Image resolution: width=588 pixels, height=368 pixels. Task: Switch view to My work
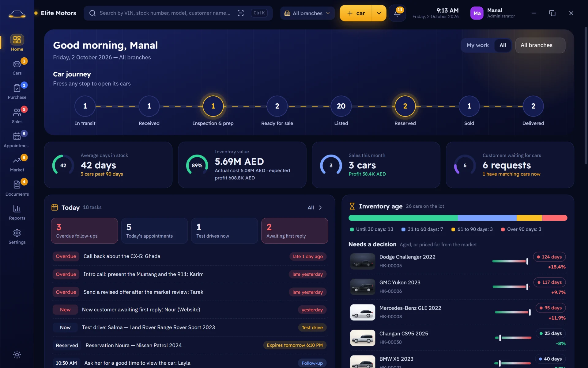pos(477,45)
